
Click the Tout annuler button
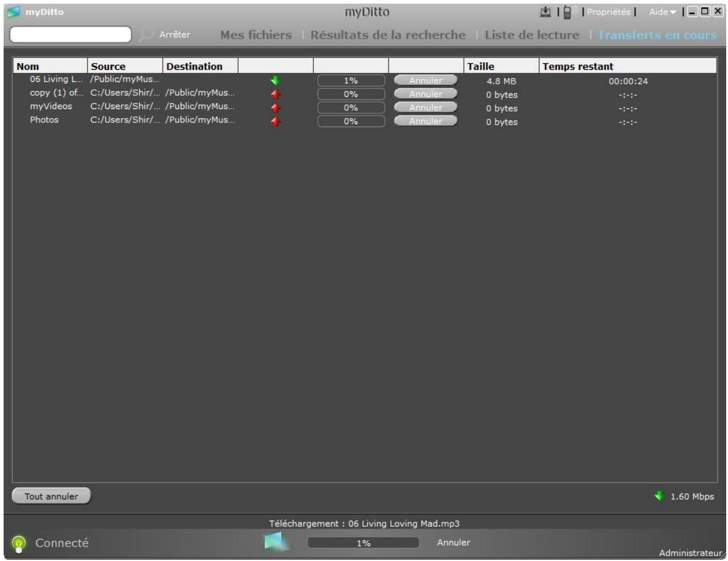pyautogui.click(x=51, y=496)
